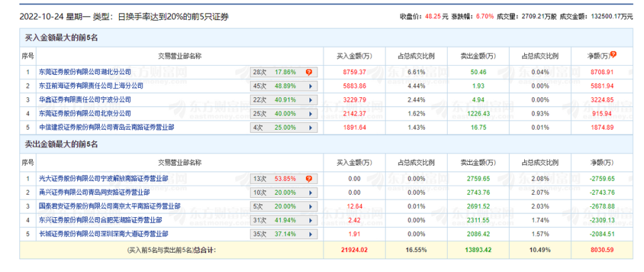Select the net amount -2743.76 cell
Screen dimensions: 644x272
coord(601,192)
